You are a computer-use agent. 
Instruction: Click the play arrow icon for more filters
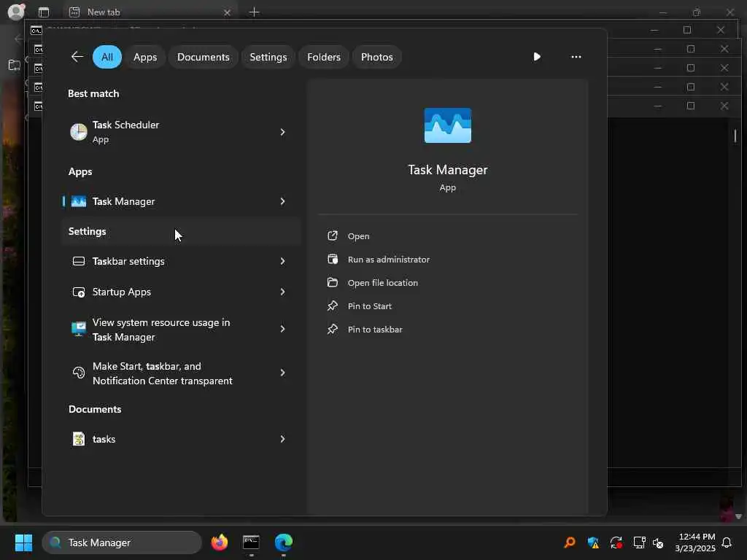click(x=537, y=57)
